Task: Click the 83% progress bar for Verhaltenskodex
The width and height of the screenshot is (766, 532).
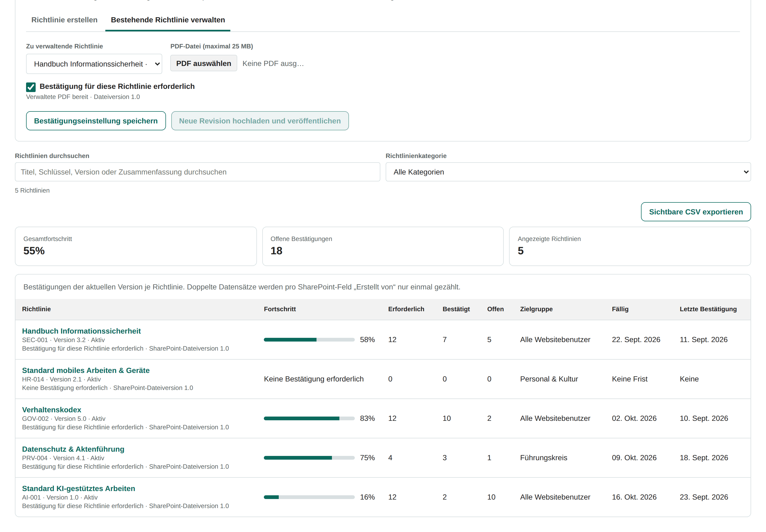Action: pos(309,418)
